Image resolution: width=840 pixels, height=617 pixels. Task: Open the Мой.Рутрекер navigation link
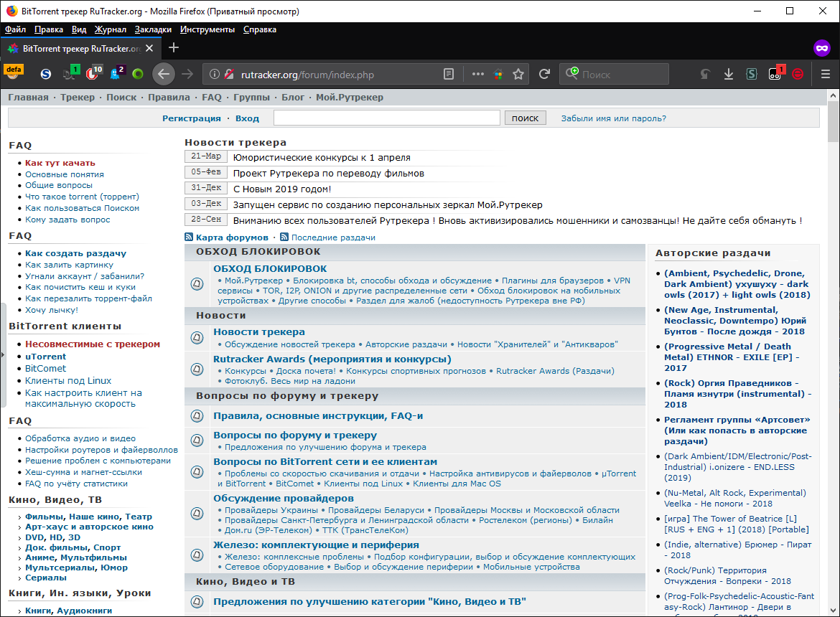click(x=350, y=98)
